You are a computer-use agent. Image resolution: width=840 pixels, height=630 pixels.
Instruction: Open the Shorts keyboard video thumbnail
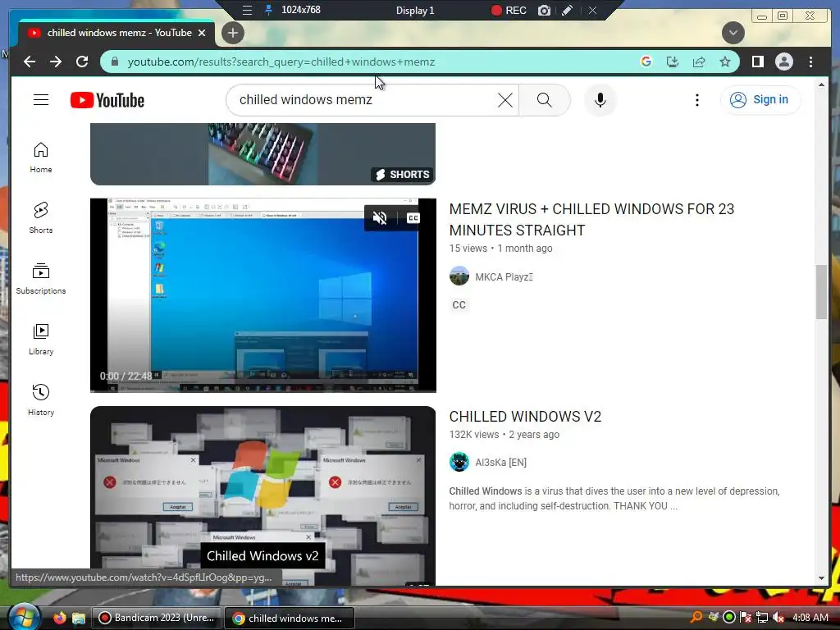(x=262, y=154)
